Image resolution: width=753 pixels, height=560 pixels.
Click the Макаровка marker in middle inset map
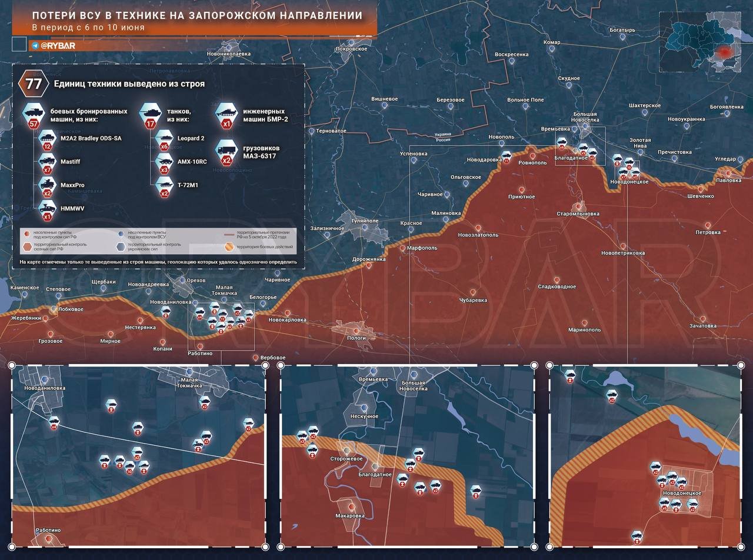(x=352, y=506)
